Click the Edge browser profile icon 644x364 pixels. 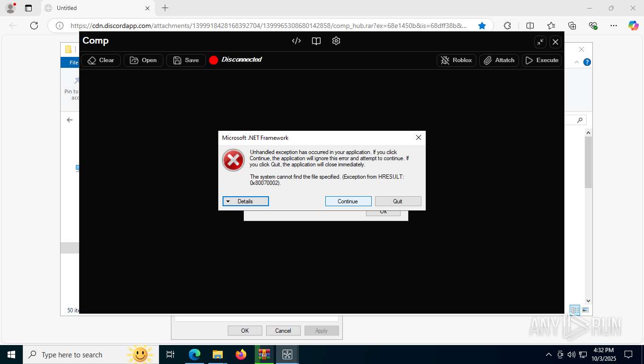[x=10, y=8]
